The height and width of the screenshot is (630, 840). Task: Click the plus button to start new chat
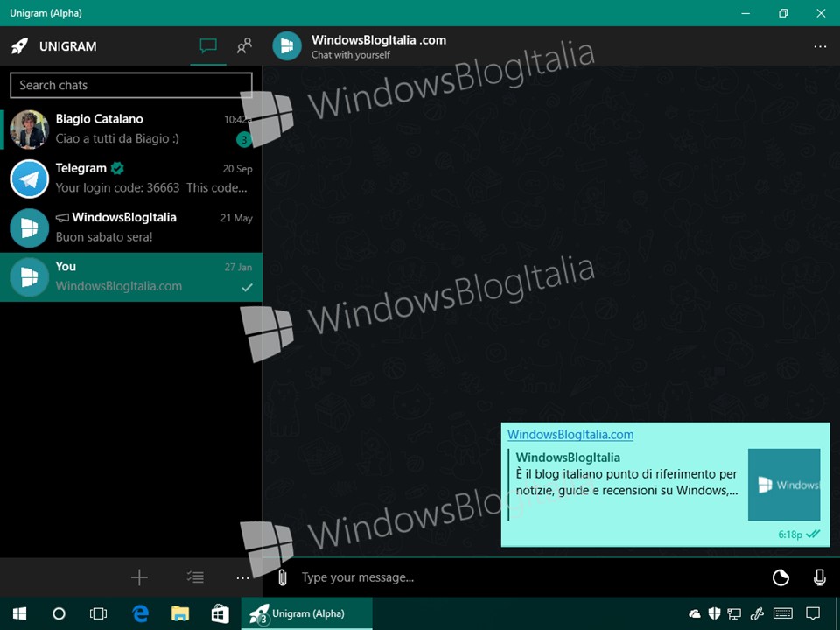(x=139, y=577)
